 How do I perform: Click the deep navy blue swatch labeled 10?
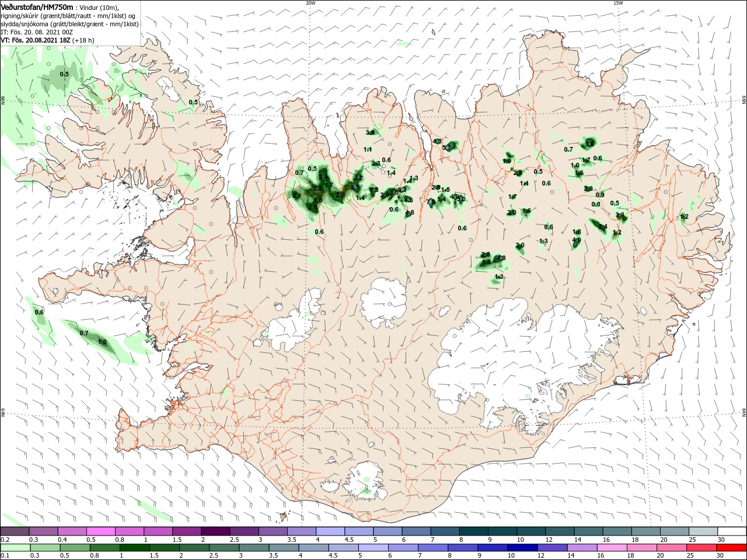click(521, 548)
